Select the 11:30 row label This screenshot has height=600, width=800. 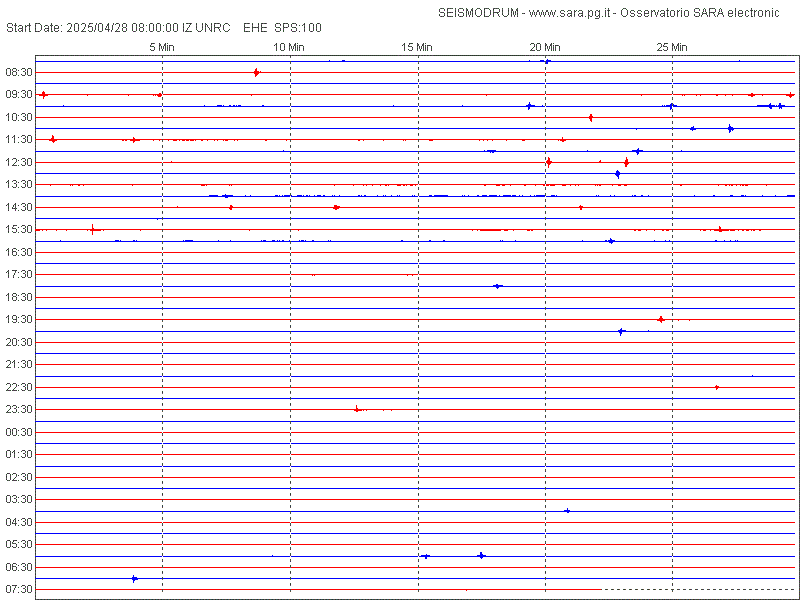pos(19,139)
